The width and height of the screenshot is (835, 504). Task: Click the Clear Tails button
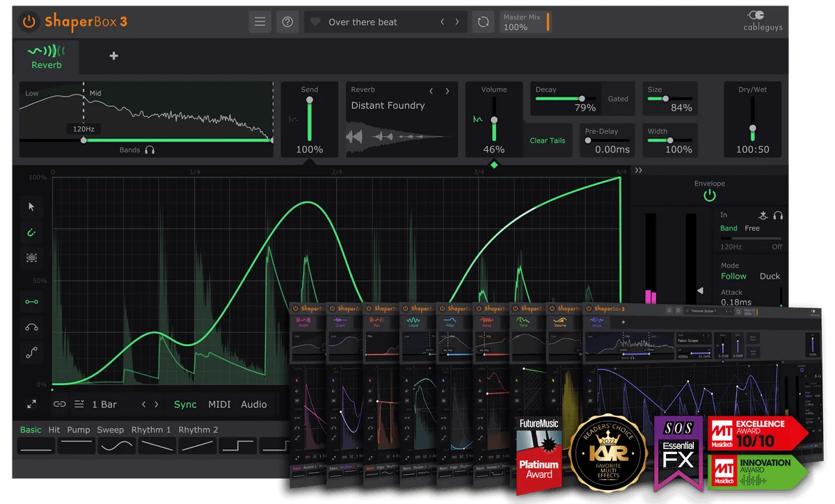click(x=548, y=140)
